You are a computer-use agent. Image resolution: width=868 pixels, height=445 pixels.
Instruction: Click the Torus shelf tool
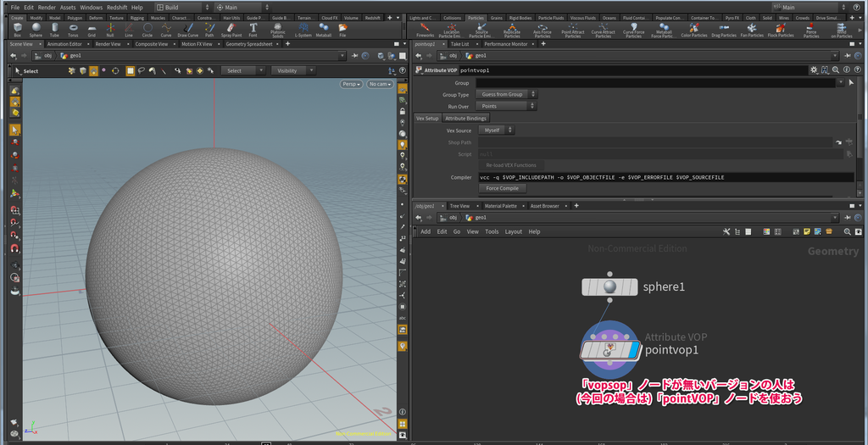(73, 30)
